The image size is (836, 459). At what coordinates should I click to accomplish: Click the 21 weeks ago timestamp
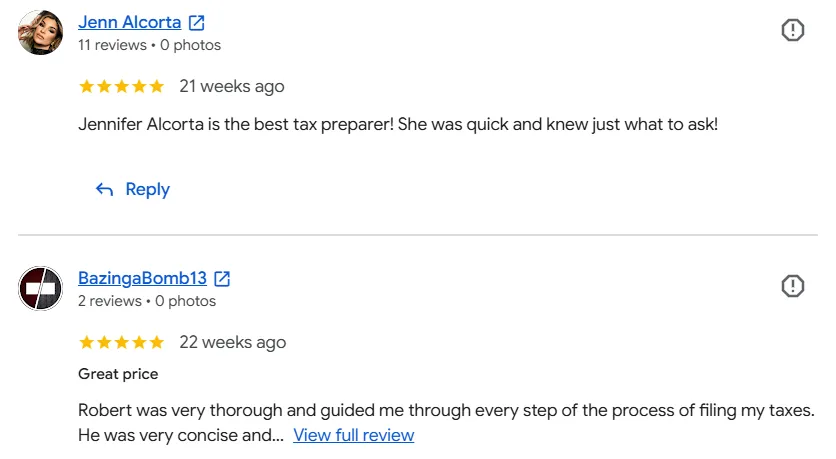231,86
